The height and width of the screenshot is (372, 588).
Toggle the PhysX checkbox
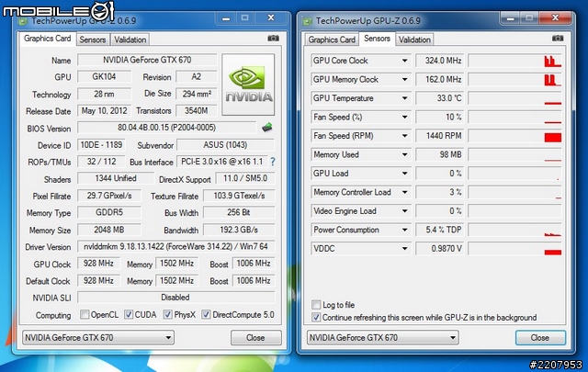click(x=167, y=314)
